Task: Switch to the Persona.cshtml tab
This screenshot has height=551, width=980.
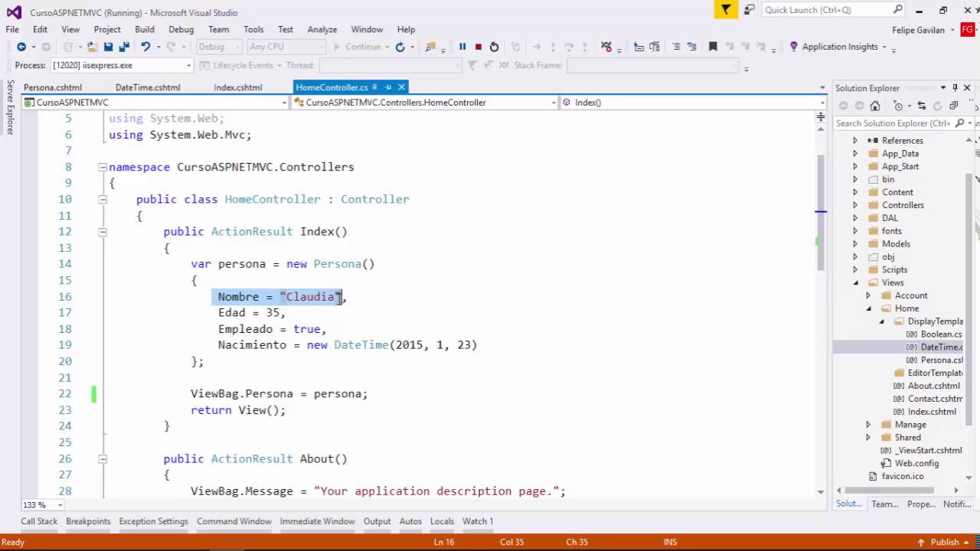Action: coord(53,87)
